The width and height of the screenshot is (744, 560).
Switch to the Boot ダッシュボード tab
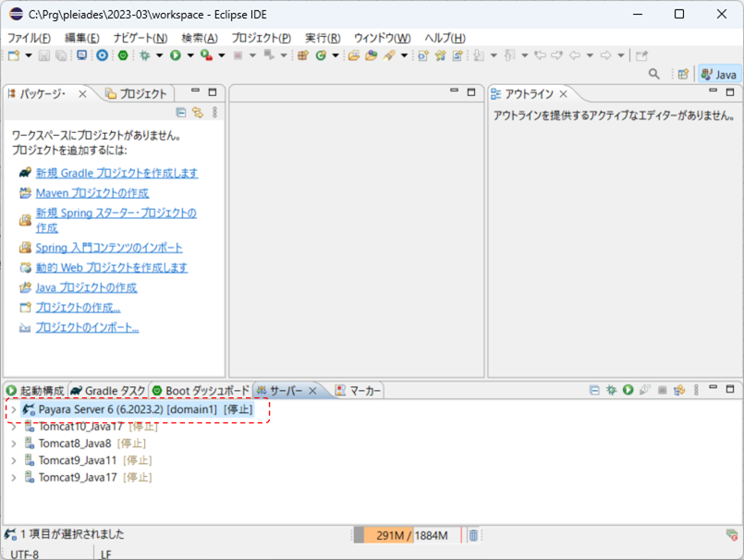pos(201,391)
